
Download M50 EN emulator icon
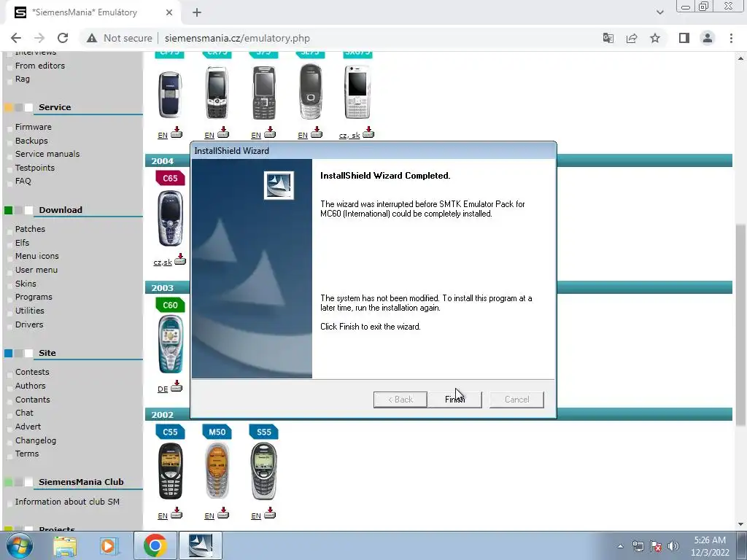223,513
